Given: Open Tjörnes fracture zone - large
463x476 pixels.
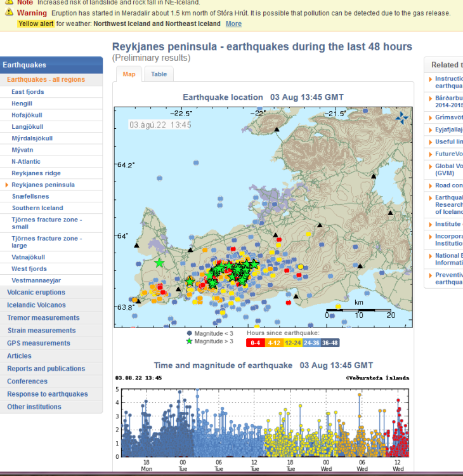Looking at the screenshot, I should tap(46, 242).
